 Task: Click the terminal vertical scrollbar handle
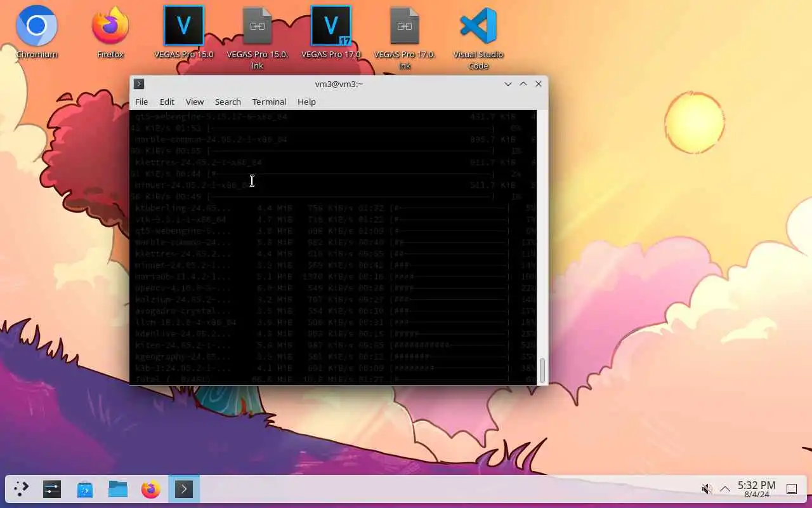tap(542, 370)
